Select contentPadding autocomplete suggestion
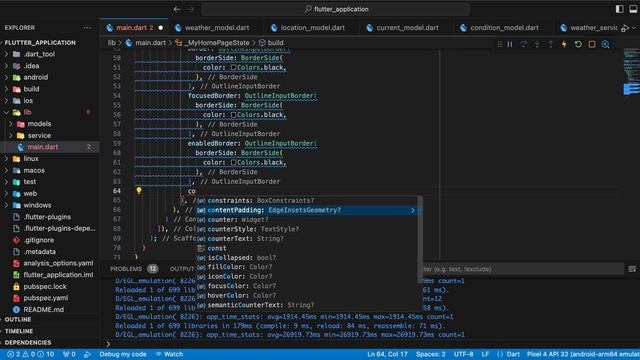The image size is (640, 360). tap(306, 210)
